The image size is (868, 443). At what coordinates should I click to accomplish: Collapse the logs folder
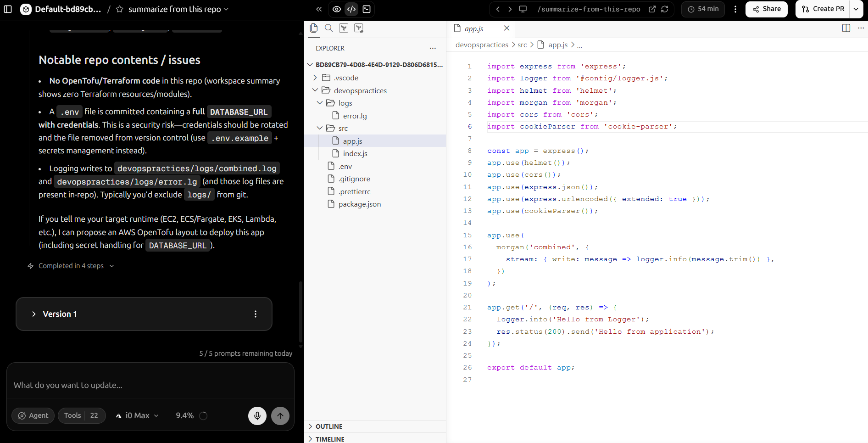tap(375, 103)
